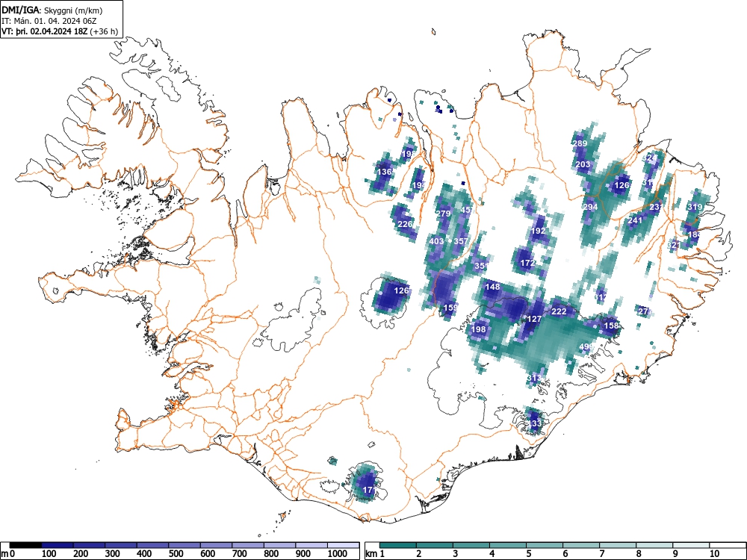Select the 'IT: Mán. 01. 04. 2024 06Z' line
747x560 pixels.
pyautogui.click(x=49, y=21)
